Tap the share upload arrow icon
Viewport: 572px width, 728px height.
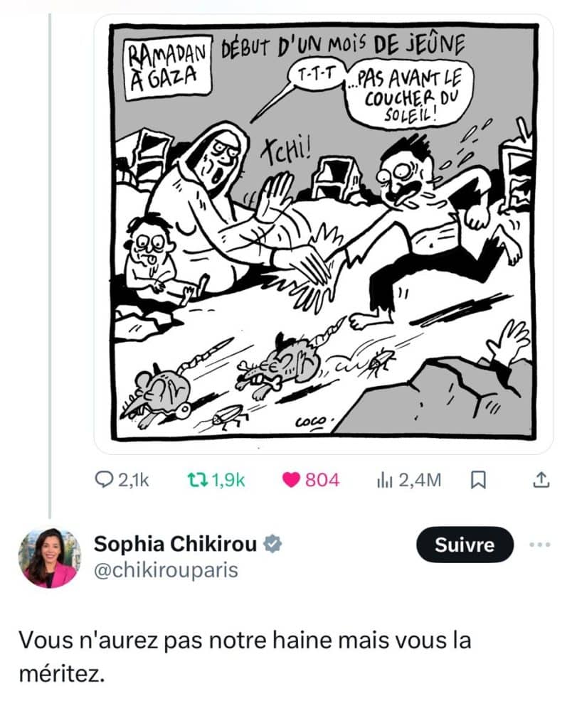click(x=541, y=480)
